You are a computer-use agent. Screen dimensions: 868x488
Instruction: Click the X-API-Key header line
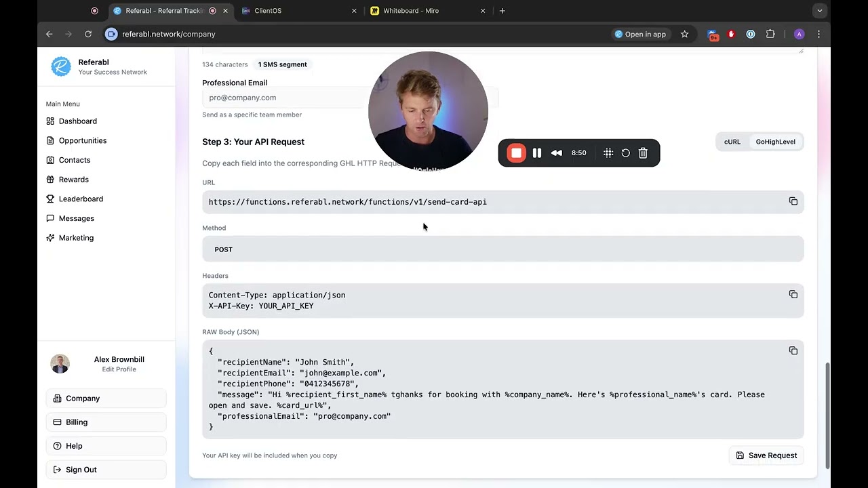261,306
